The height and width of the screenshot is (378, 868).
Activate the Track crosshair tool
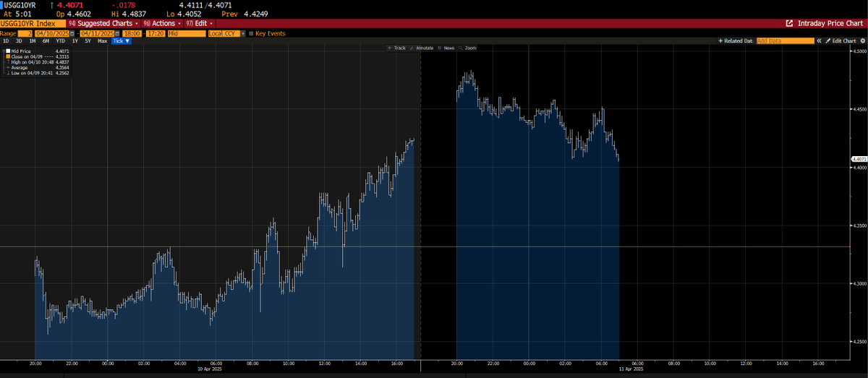[396, 48]
